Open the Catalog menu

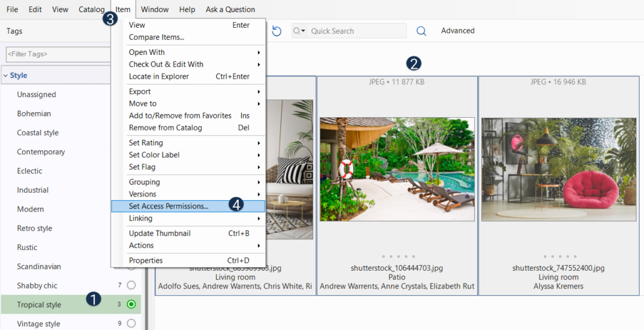92,9
